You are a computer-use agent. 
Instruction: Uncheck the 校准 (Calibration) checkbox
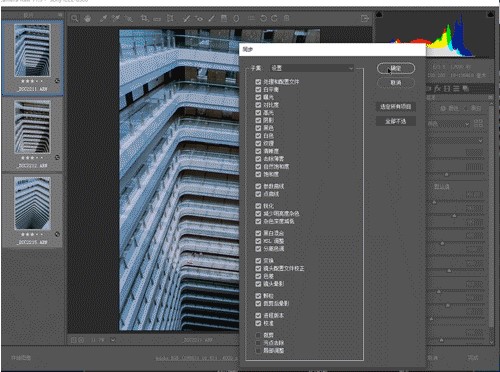[x=258, y=323]
